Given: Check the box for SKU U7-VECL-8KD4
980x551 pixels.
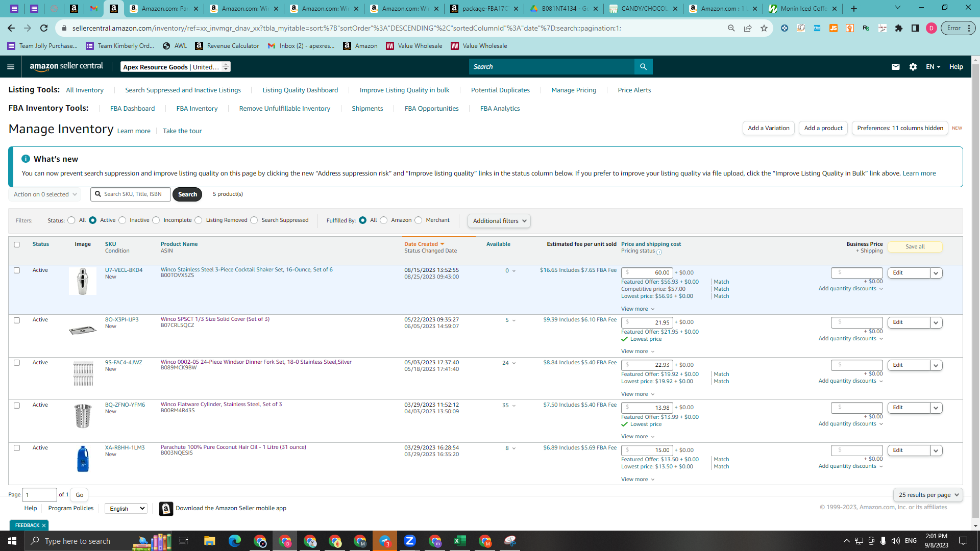Looking at the screenshot, I should click(x=17, y=270).
